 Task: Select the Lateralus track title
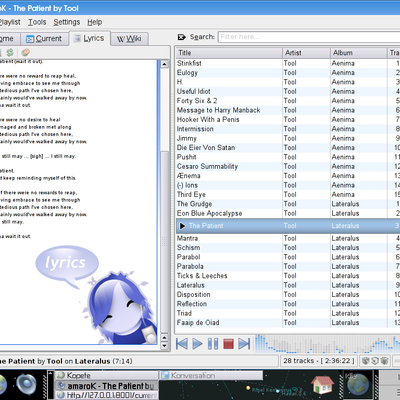(190, 285)
